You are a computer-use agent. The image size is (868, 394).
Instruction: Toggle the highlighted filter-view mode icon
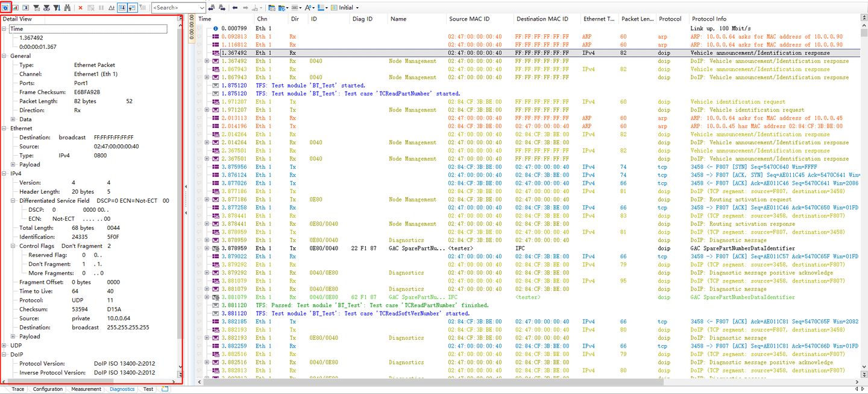[132, 8]
